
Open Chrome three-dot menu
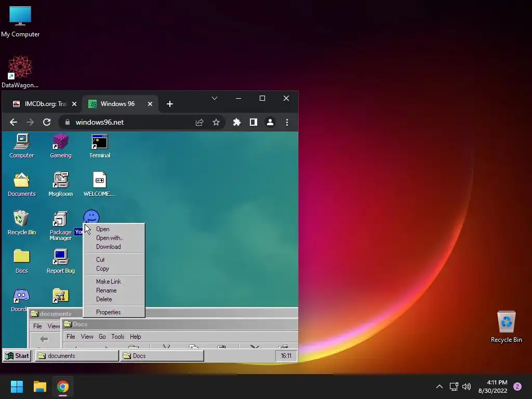[287, 122]
